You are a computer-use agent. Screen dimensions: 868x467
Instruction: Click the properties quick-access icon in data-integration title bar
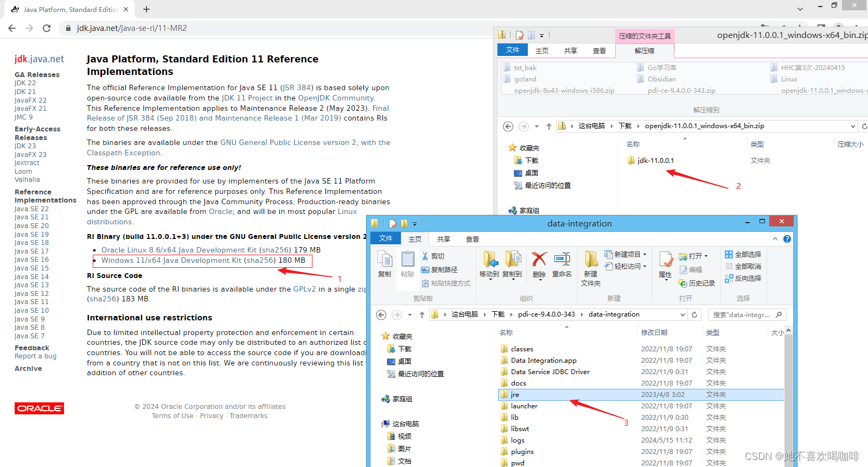pyautogui.click(x=393, y=223)
